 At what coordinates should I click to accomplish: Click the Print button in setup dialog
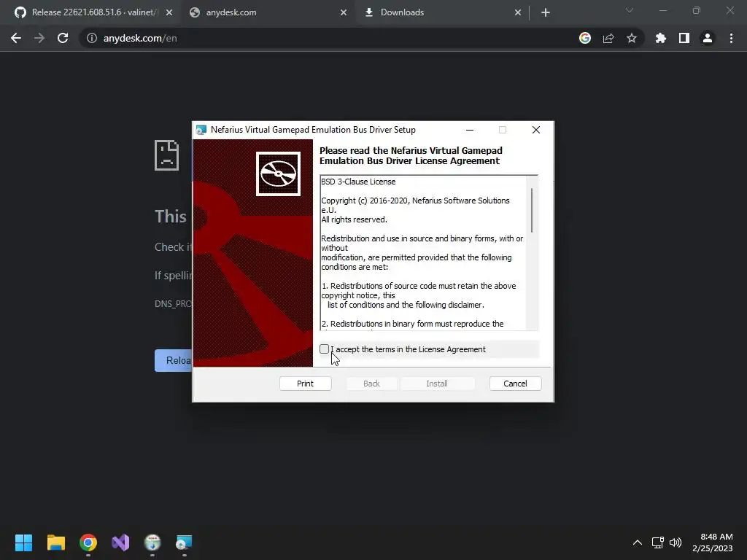point(306,384)
